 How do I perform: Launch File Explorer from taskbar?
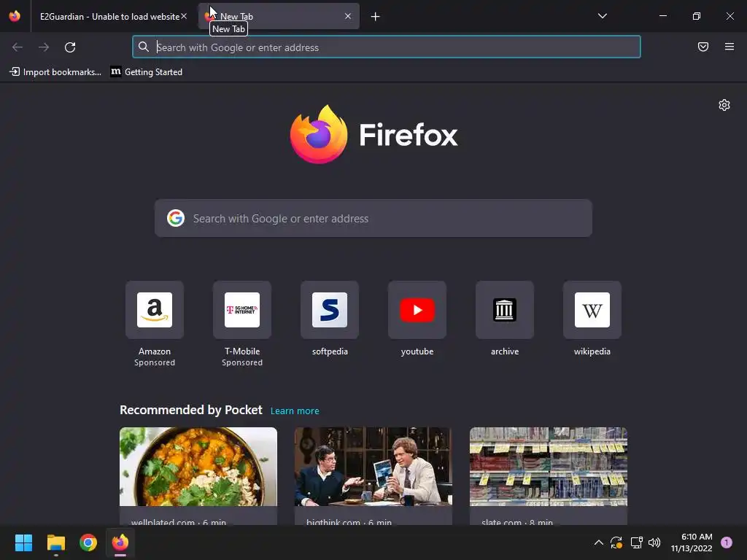[x=55, y=542]
